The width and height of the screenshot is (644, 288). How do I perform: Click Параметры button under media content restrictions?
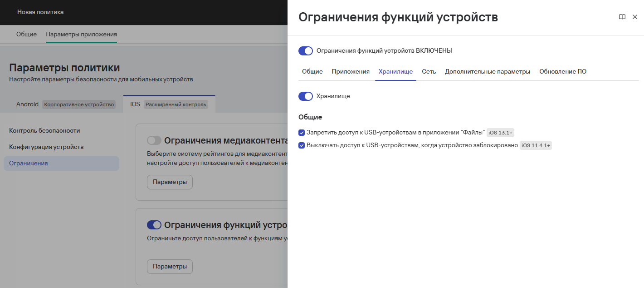click(170, 182)
